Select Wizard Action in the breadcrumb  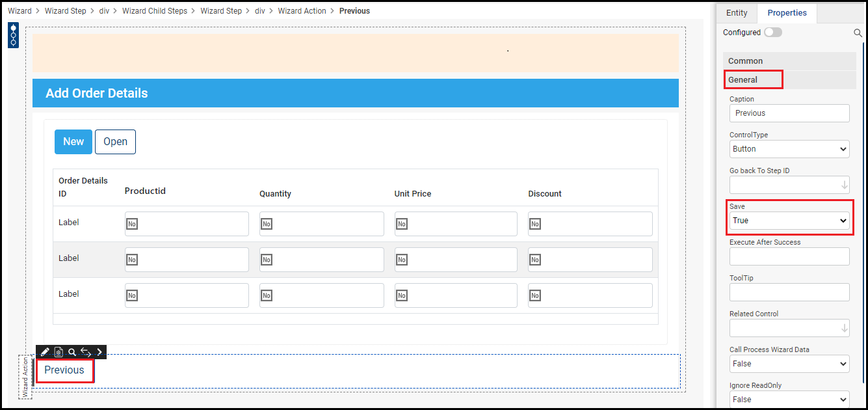click(x=302, y=11)
